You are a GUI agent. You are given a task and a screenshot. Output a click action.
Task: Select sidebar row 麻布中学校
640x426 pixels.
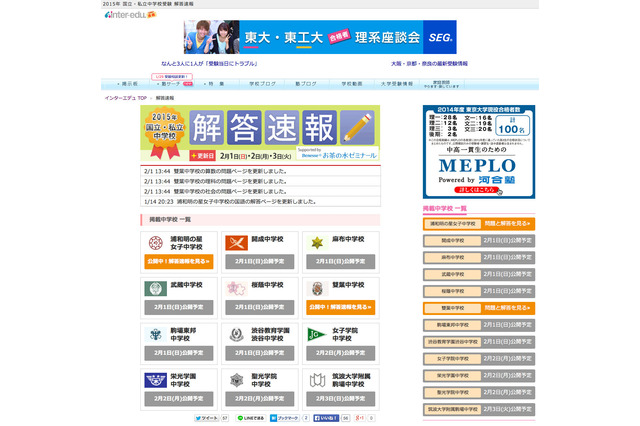pyautogui.click(x=479, y=257)
